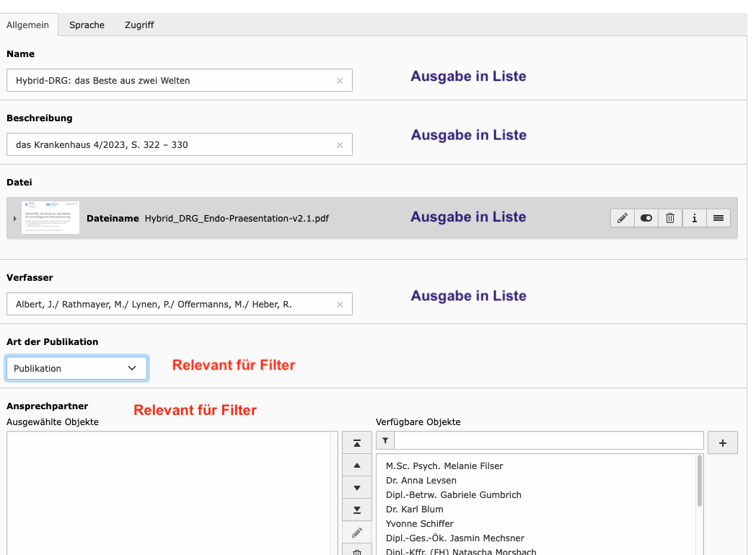756x555 pixels.
Task: Clear the Name field using the X
Action: tap(340, 81)
